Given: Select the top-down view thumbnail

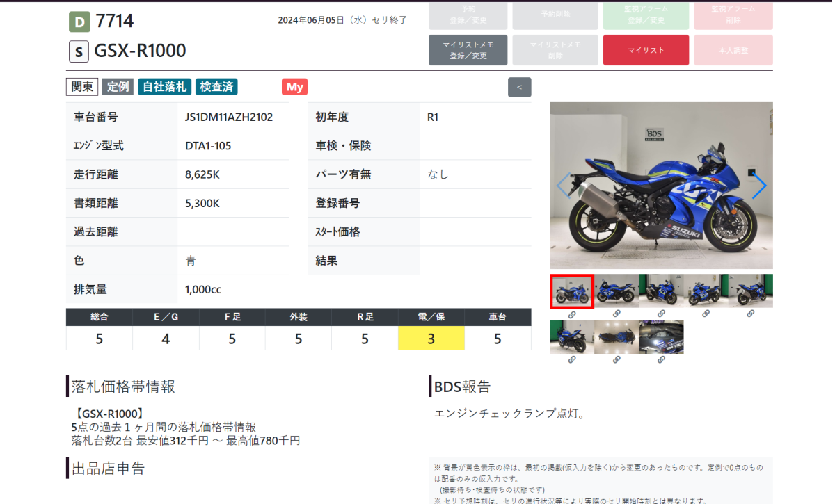Looking at the screenshot, I should (x=617, y=336).
